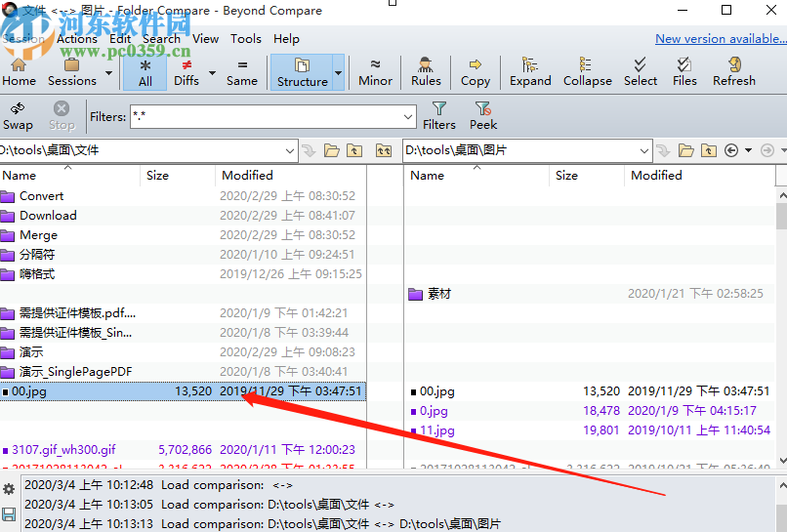Screen dimensions: 787x532
Task: Toggle the All display filter
Action: pos(145,72)
